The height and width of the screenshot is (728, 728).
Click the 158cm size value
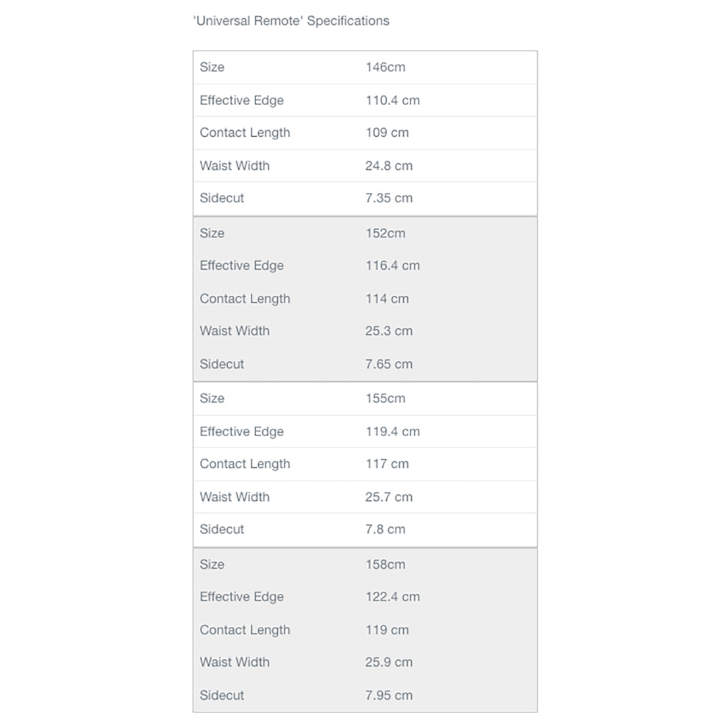(x=386, y=564)
